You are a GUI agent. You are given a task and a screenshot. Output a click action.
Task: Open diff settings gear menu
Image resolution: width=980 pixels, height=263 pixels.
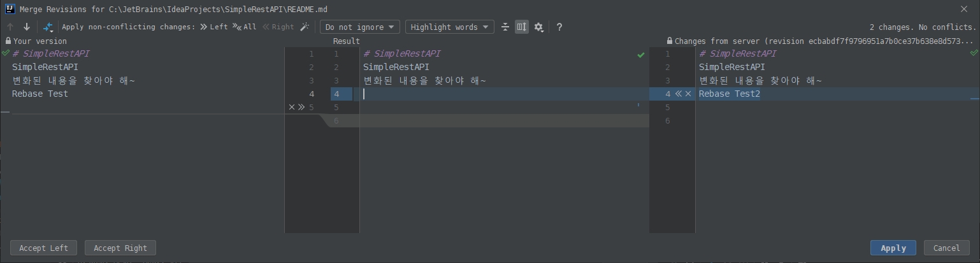539,27
